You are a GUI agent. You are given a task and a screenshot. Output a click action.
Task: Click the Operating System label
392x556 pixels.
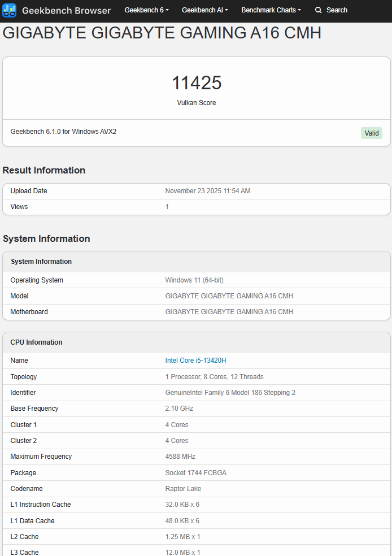tap(37, 280)
